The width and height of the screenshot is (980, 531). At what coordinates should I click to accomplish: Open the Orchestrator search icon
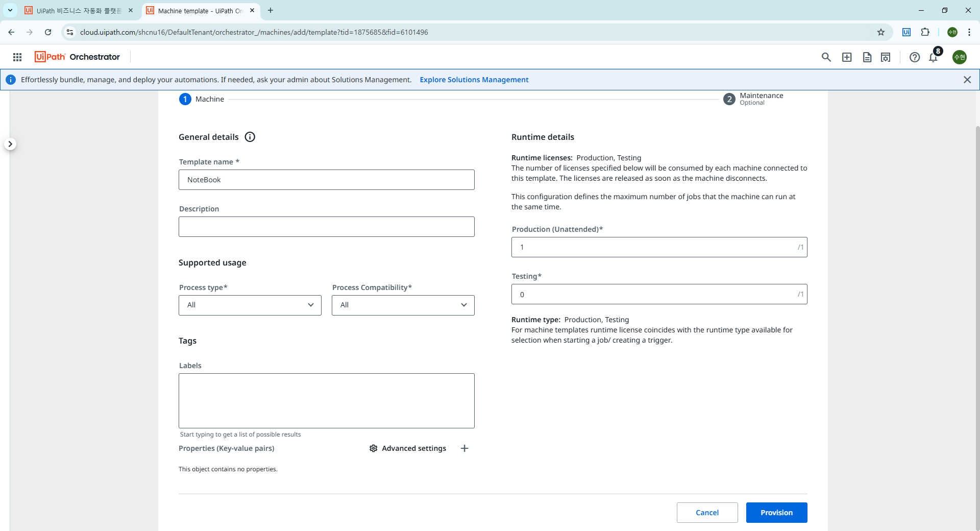click(826, 57)
